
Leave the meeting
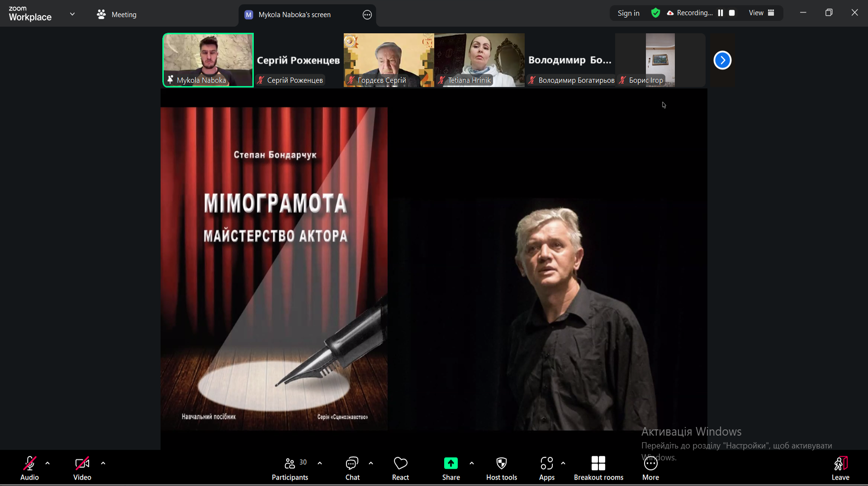pos(840,468)
